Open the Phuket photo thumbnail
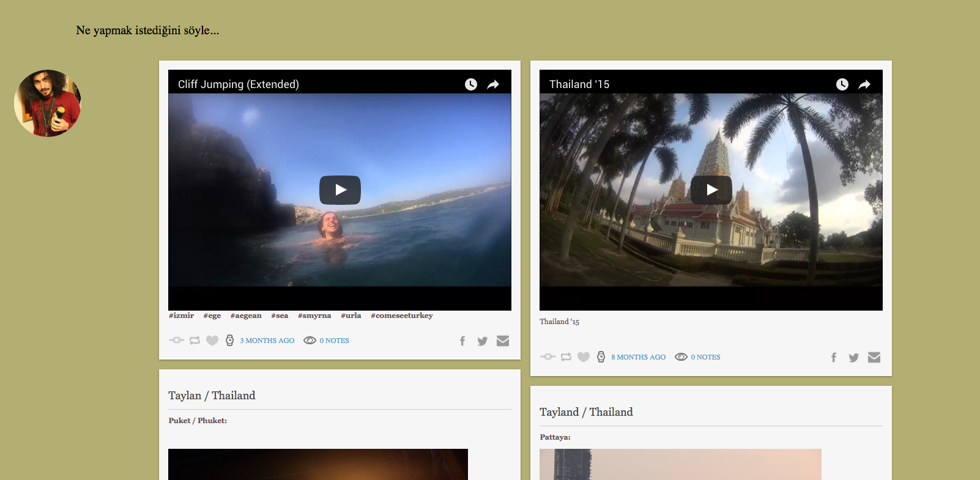Screen dimensions: 980x480 (x=318, y=464)
